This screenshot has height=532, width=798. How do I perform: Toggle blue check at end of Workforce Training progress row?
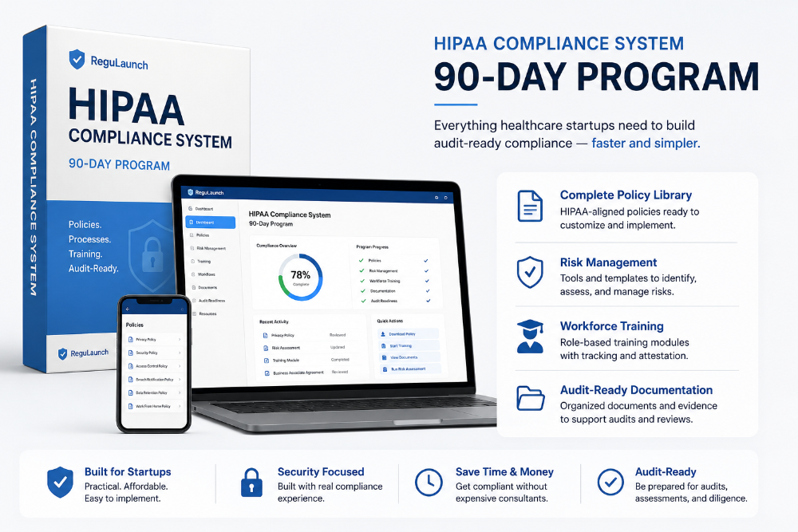[x=427, y=281]
